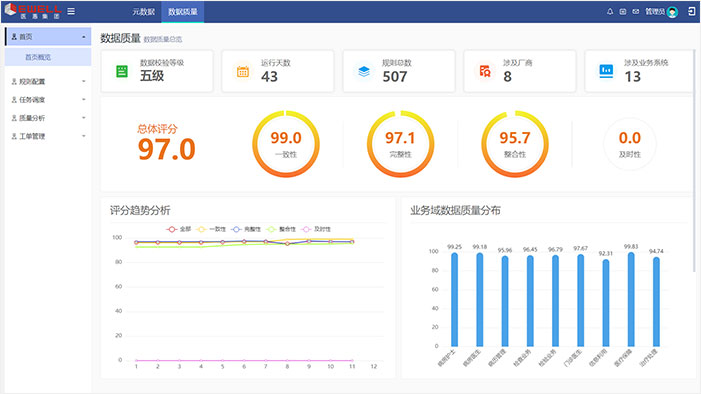Toggle the 全部 series in trend legend
The height and width of the screenshot is (394, 701).
tap(178, 229)
